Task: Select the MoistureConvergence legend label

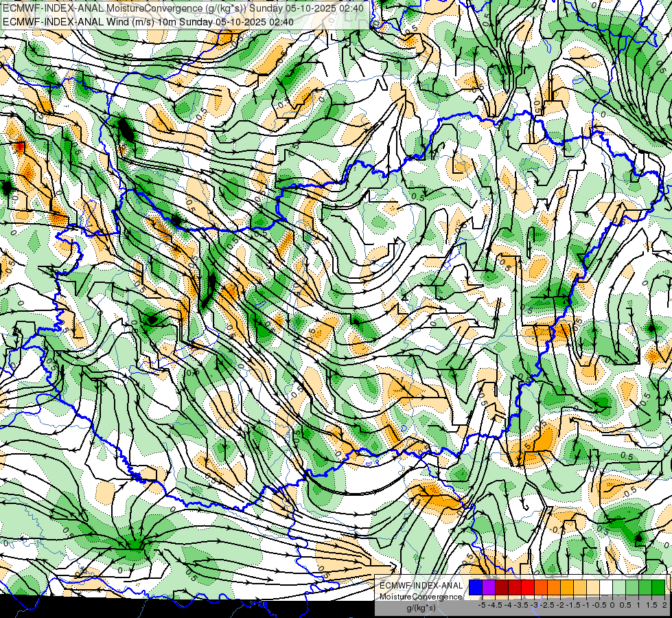Action: coord(421,597)
